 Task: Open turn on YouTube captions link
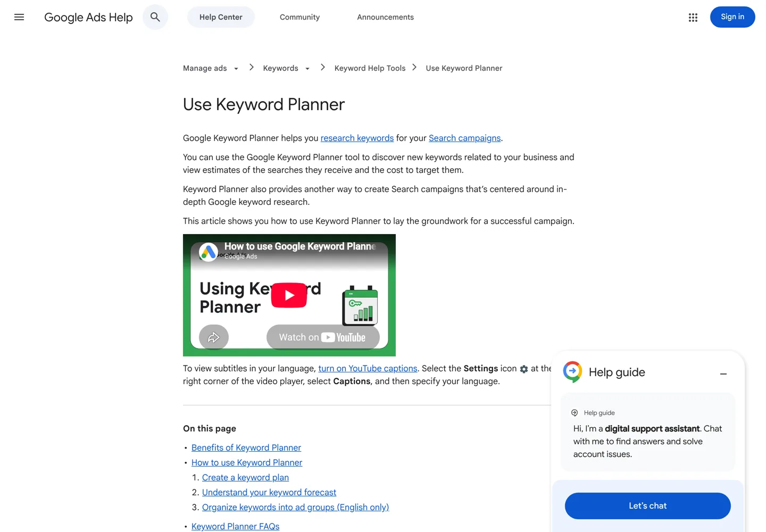pos(368,369)
